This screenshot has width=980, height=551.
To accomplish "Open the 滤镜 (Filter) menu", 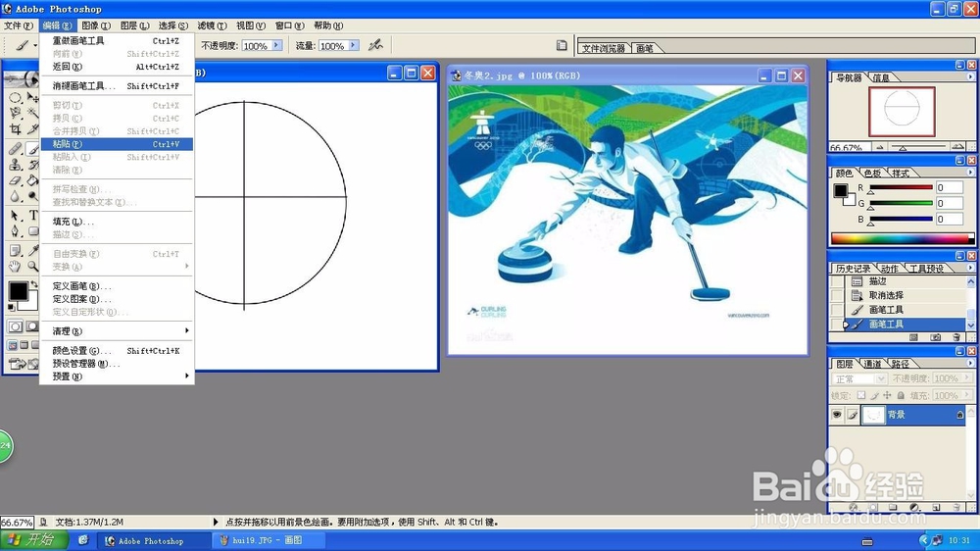I will [212, 25].
